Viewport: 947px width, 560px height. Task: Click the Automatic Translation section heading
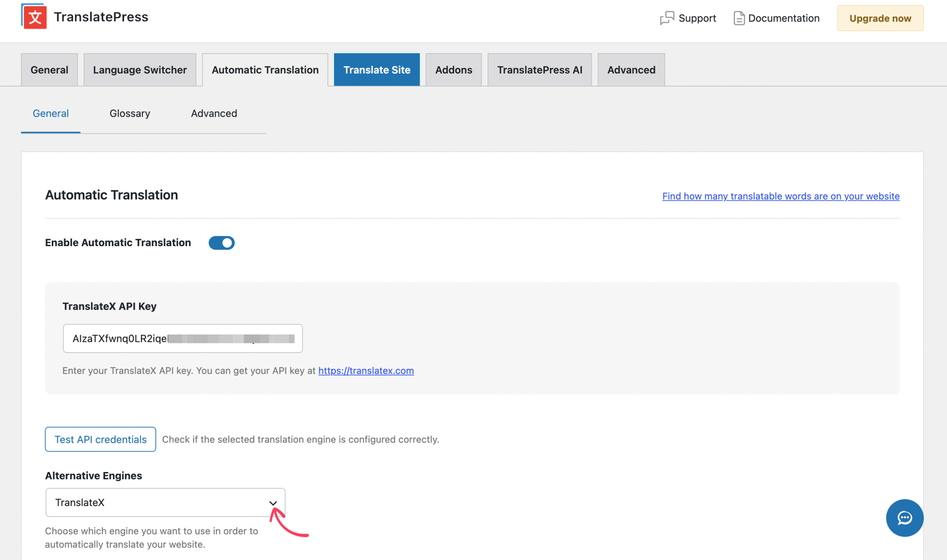tap(111, 195)
